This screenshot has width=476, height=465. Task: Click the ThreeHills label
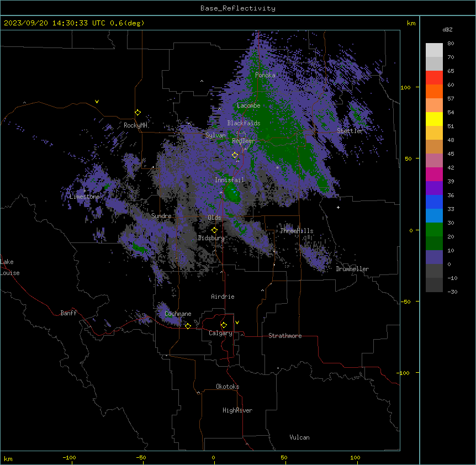pyautogui.click(x=297, y=231)
